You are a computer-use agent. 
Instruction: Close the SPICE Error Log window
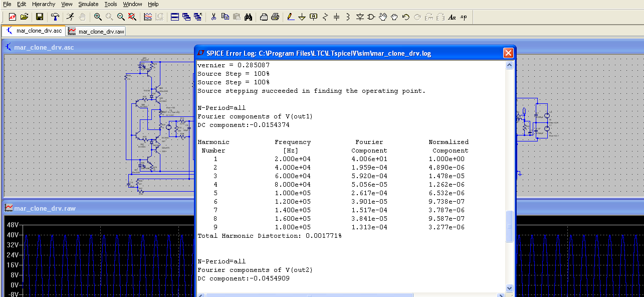point(508,53)
